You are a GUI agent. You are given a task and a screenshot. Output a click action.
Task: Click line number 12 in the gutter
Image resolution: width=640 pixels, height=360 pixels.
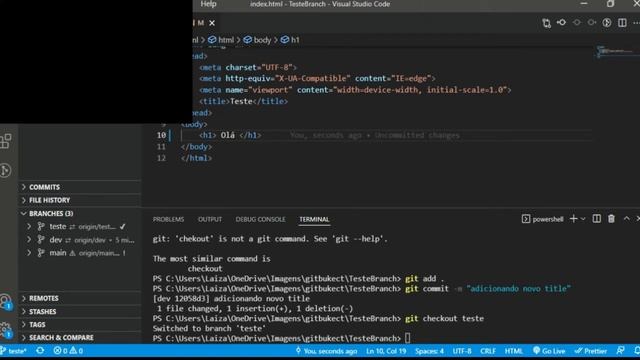click(162, 158)
